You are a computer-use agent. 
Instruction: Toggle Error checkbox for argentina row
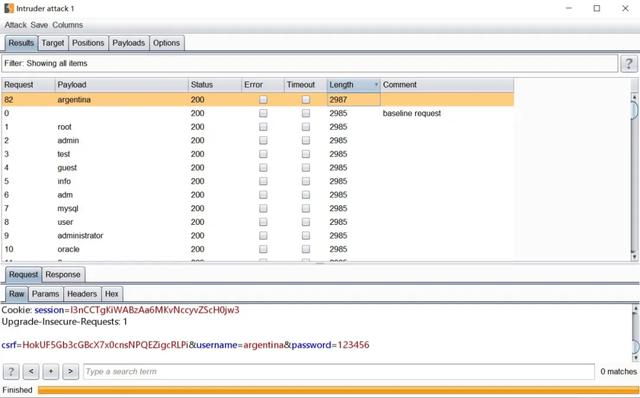[x=263, y=100]
